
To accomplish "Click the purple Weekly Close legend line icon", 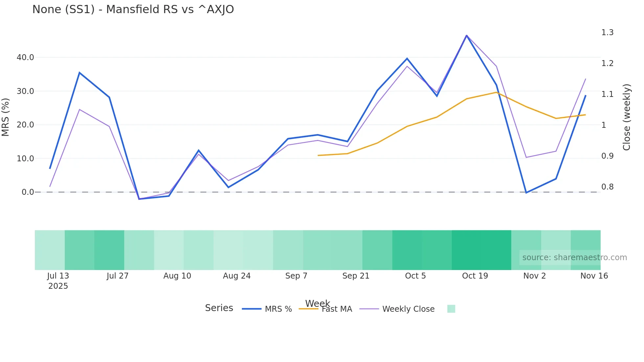I will coord(369,309).
